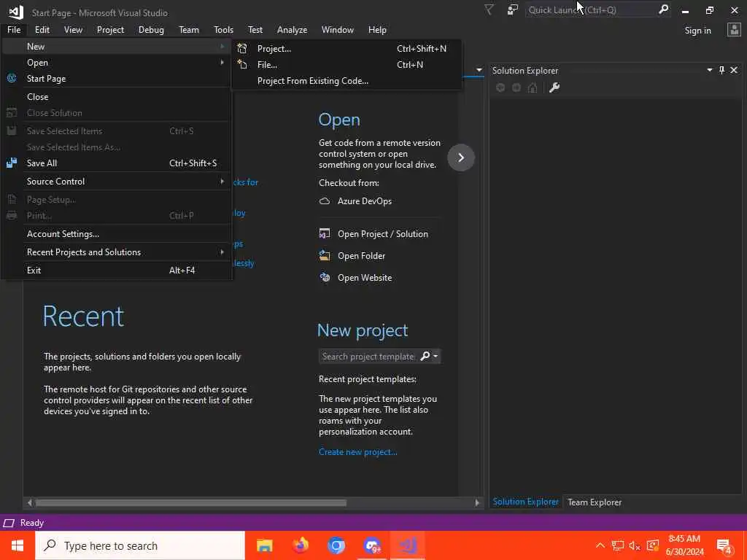Screen dimensions: 747x560
Task: Click the send feedback icon
Action: click(513, 10)
